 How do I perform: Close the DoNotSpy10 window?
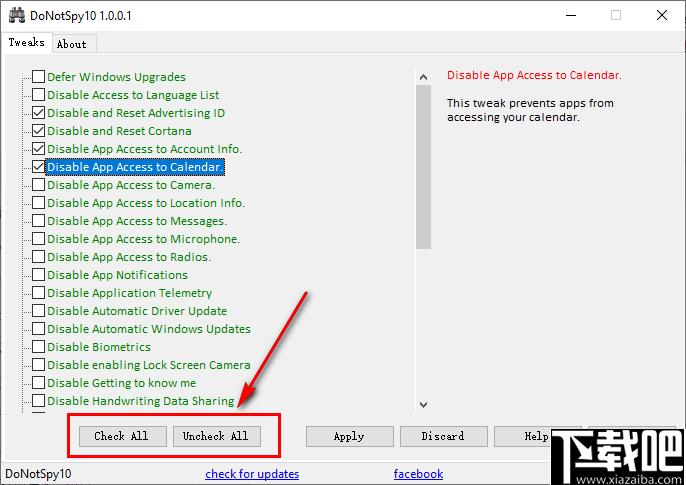point(662,15)
